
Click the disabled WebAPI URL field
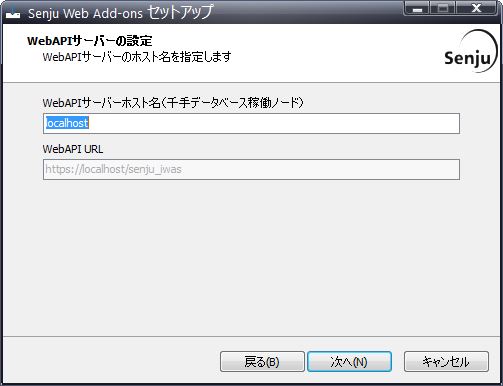coord(251,169)
